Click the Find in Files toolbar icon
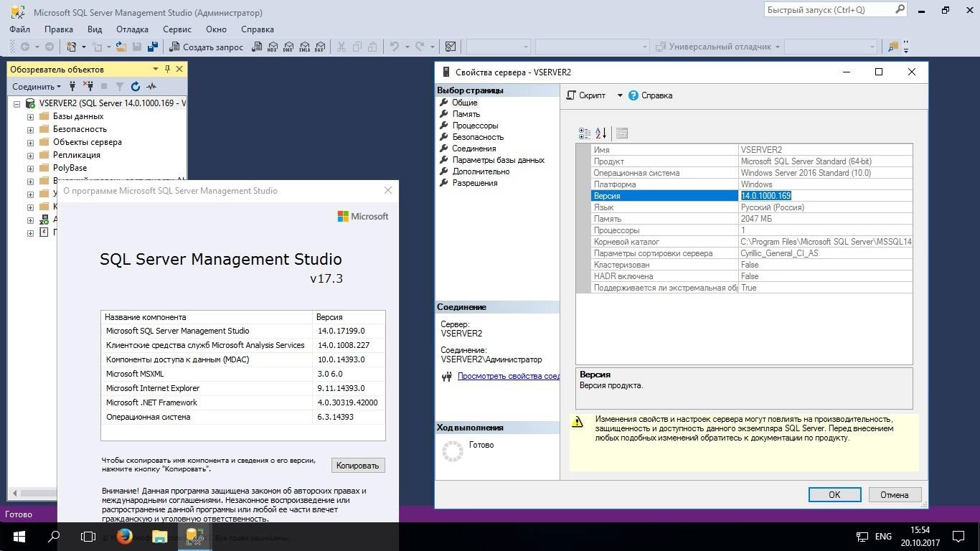This screenshot has width=980, height=551. [892, 47]
